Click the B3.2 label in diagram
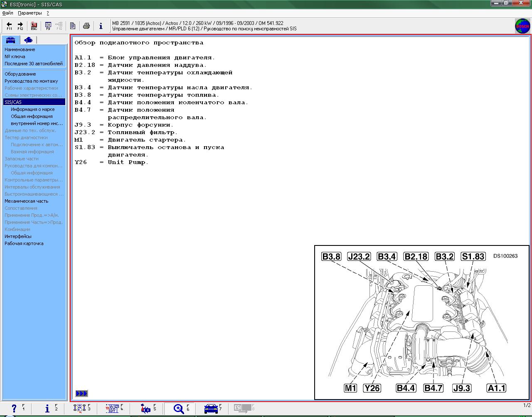The height and width of the screenshot is (417, 532). [x=444, y=257]
